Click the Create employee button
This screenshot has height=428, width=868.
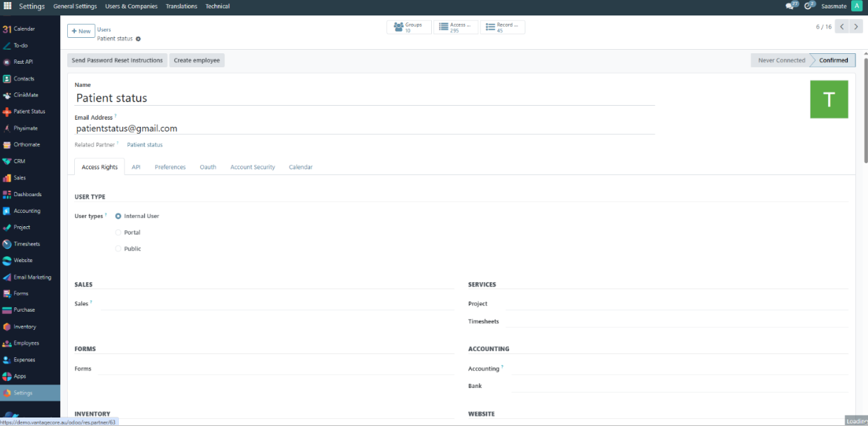[197, 60]
